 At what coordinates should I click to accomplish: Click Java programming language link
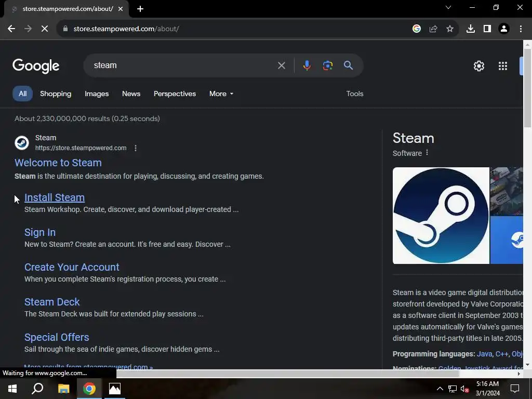[484, 354]
